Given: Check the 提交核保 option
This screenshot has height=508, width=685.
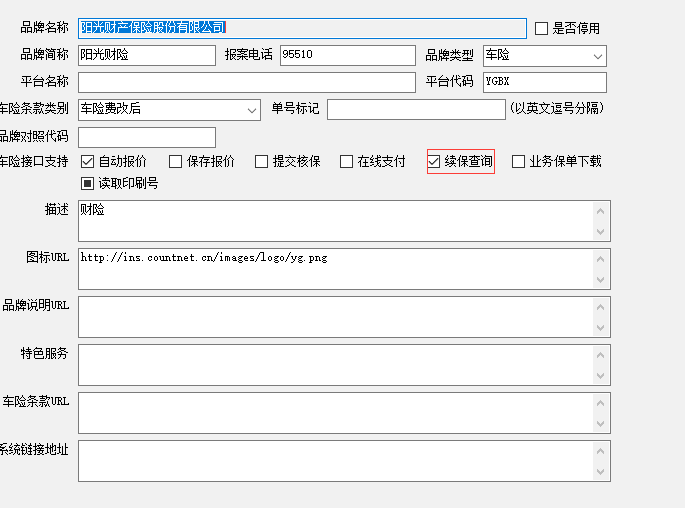Looking at the screenshot, I should (261, 162).
